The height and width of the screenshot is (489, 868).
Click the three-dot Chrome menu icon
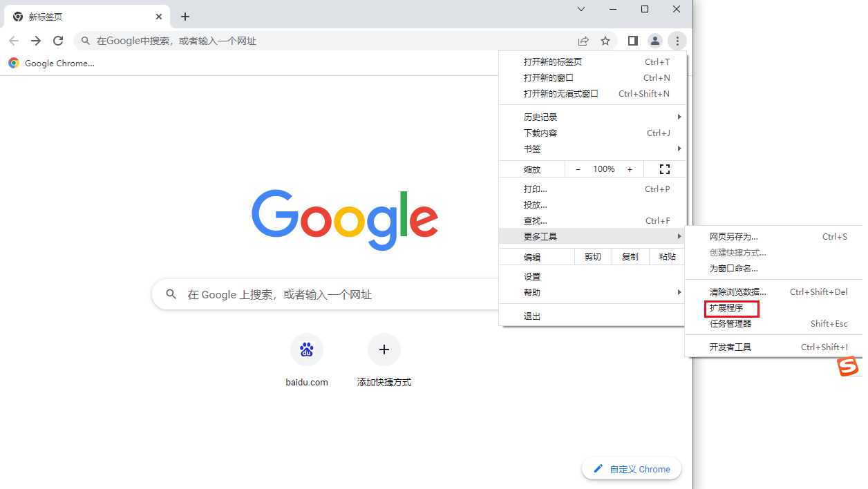click(x=677, y=41)
